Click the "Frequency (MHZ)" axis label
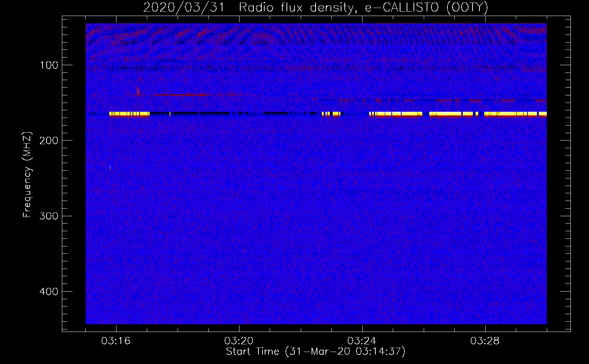Screen dimensions: 589x364 (27, 175)
